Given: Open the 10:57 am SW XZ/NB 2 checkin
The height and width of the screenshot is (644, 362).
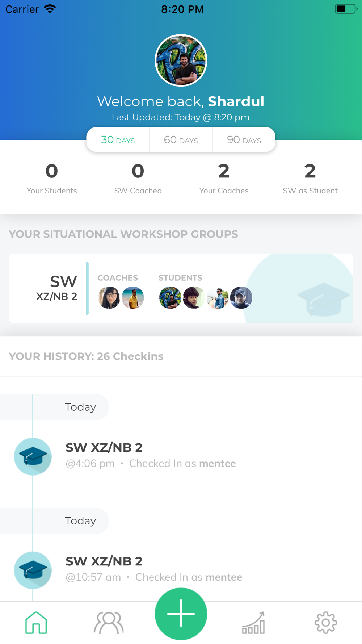Looking at the screenshot, I should tap(154, 569).
